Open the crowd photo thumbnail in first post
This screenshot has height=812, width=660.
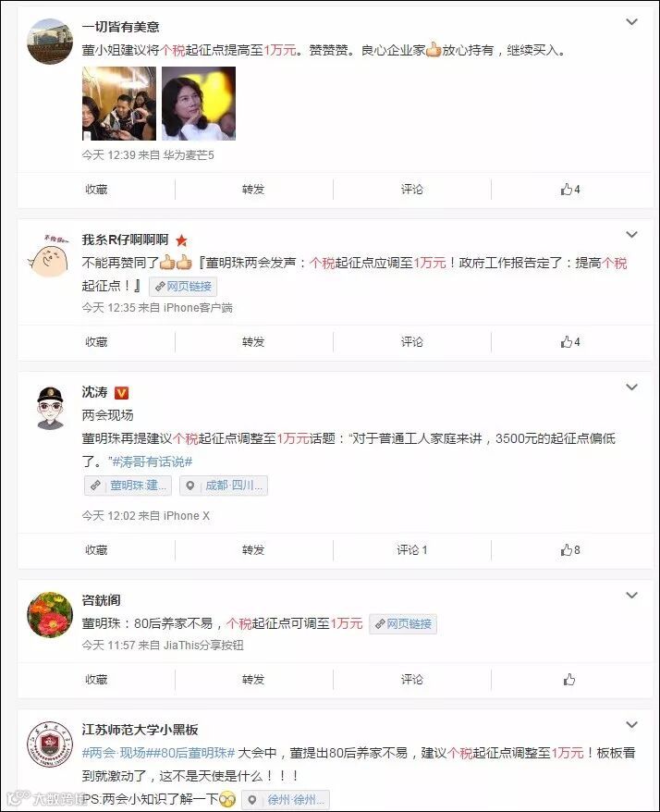point(119,103)
